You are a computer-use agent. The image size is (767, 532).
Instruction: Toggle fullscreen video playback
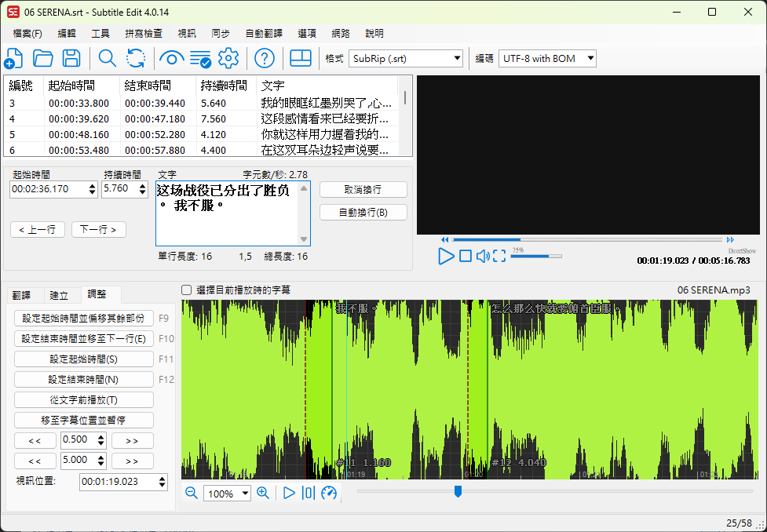point(498,255)
